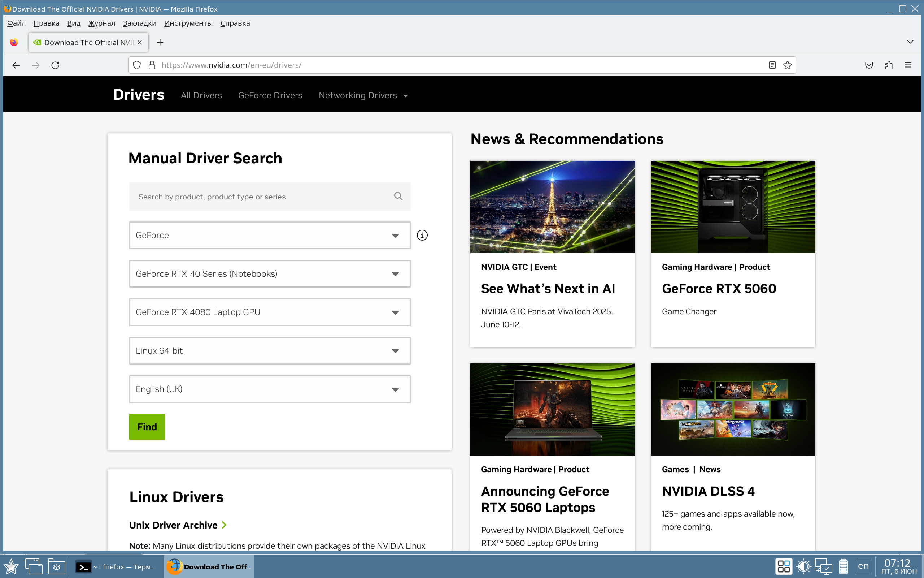Viewport: 924px width, 578px height.
Task: Bookmark this page with the star icon
Action: pos(787,65)
